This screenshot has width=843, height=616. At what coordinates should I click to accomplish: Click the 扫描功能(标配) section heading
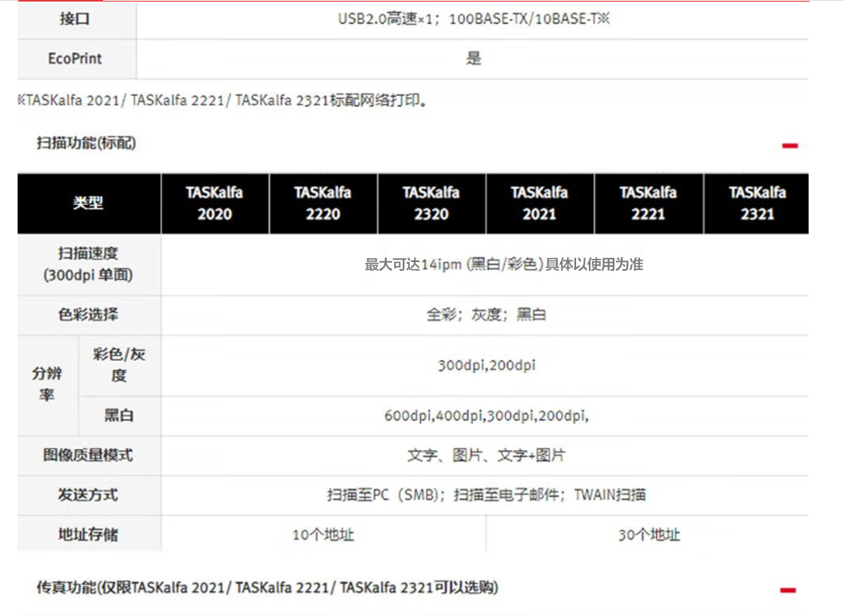tap(86, 143)
